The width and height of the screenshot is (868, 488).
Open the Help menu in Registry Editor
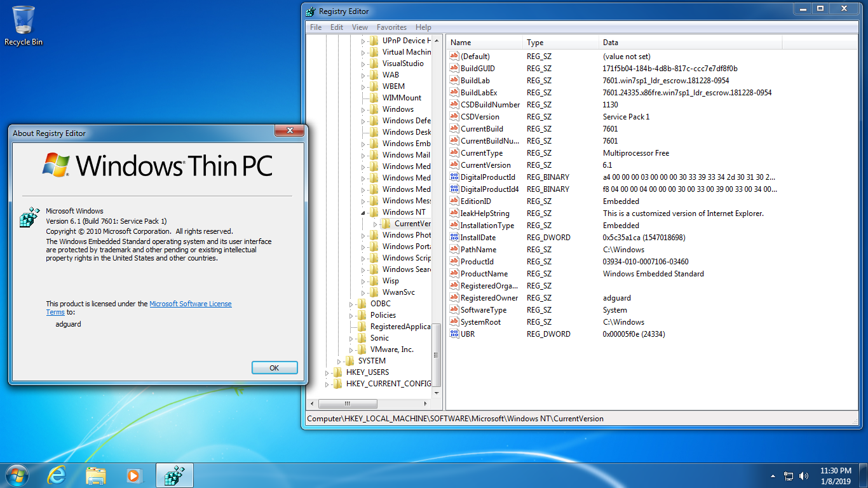click(423, 27)
